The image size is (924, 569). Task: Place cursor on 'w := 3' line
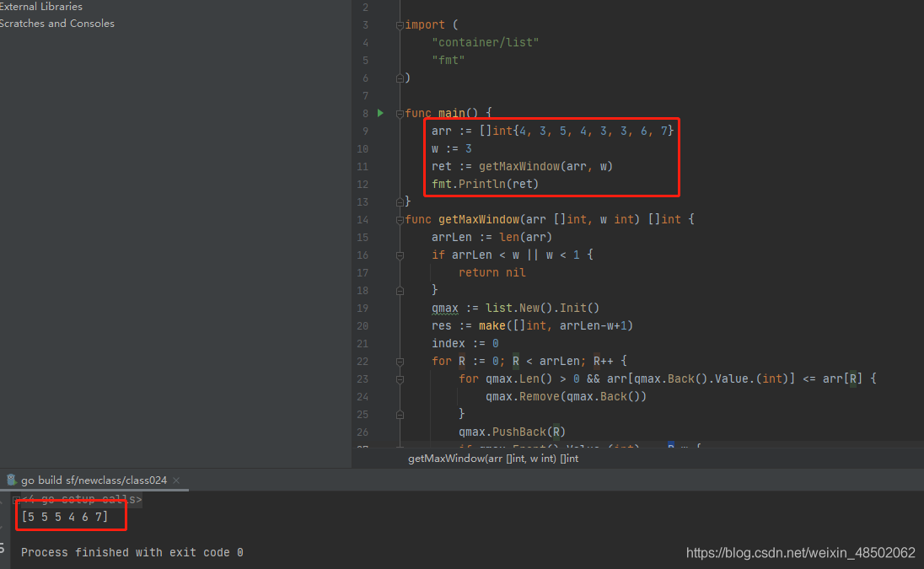(x=451, y=148)
